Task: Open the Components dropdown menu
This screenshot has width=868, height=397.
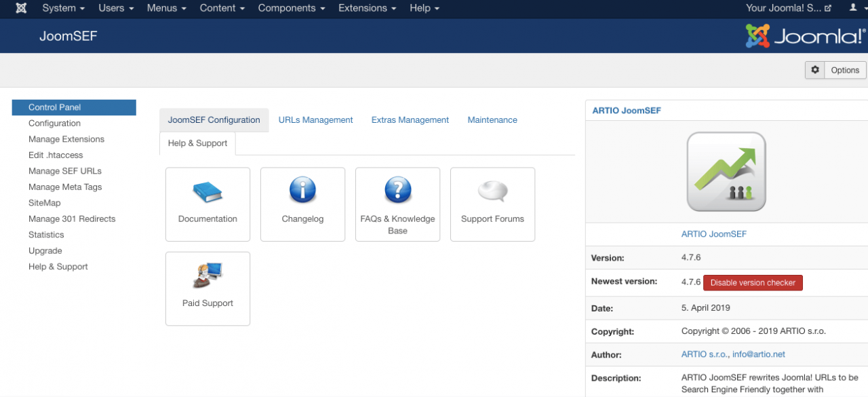Action: point(292,8)
